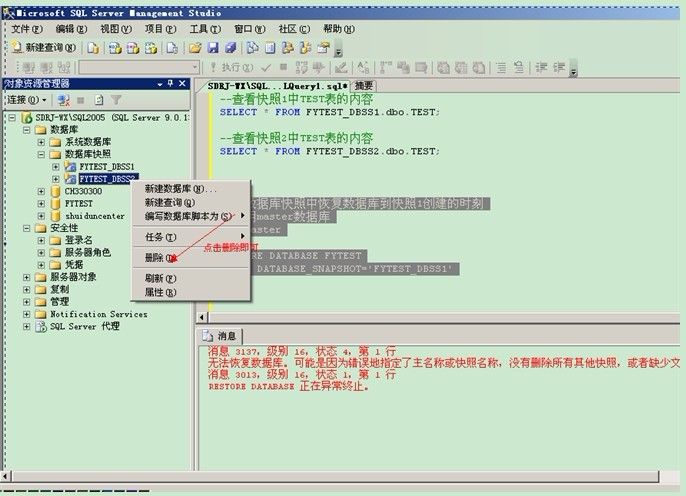Open the 视图 menu
Viewport: 686px width, 496px height.
116,29
